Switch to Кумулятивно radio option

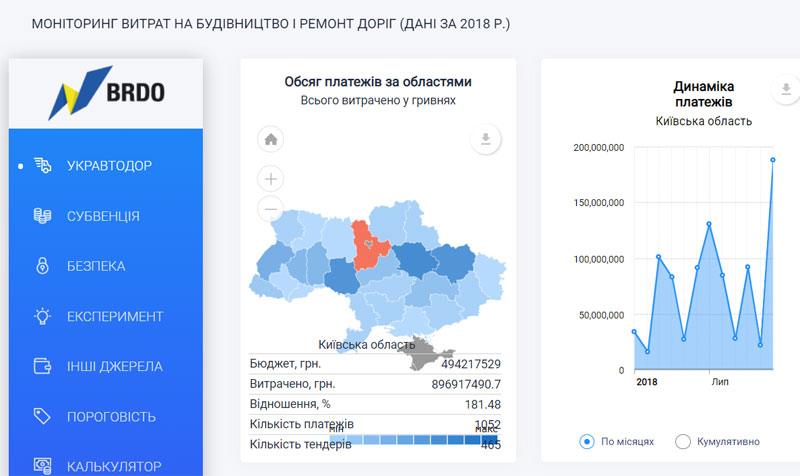(684, 441)
